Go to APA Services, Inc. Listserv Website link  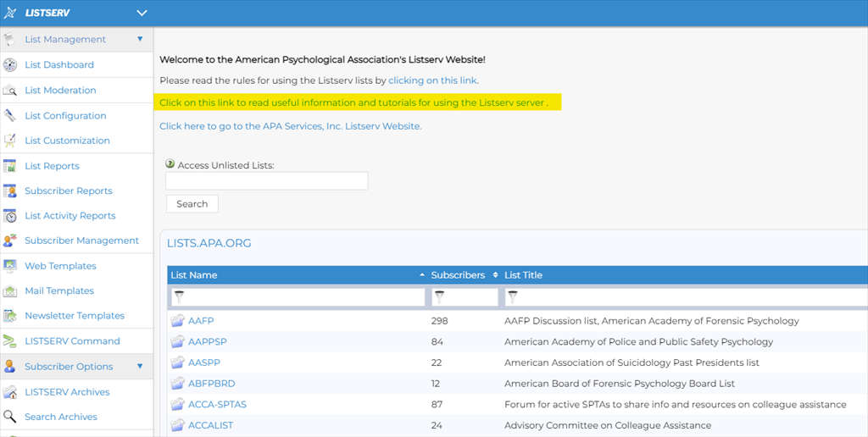point(291,126)
